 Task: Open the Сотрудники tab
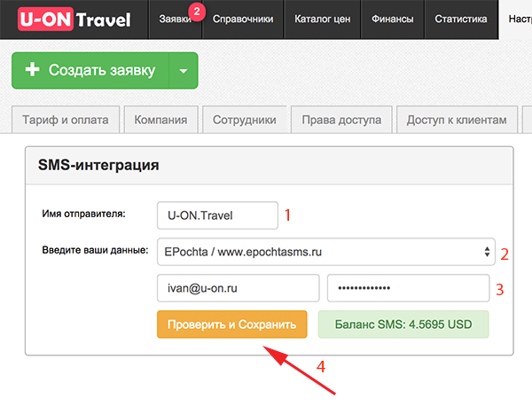(246, 121)
